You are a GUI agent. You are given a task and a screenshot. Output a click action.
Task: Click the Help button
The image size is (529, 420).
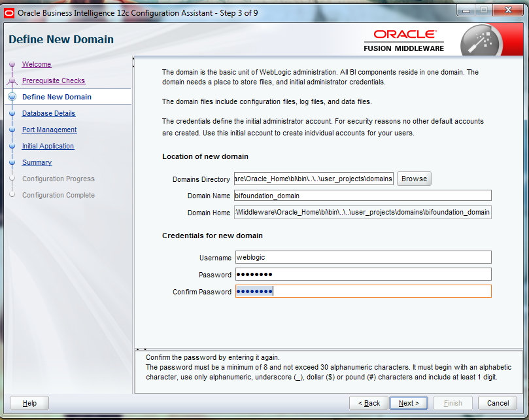[29, 403]
